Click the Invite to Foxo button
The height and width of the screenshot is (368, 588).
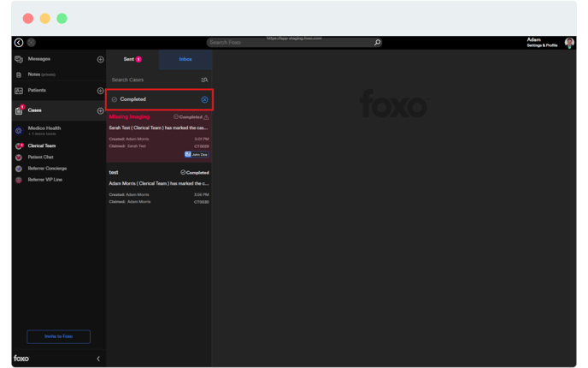[x=58, y=336]
